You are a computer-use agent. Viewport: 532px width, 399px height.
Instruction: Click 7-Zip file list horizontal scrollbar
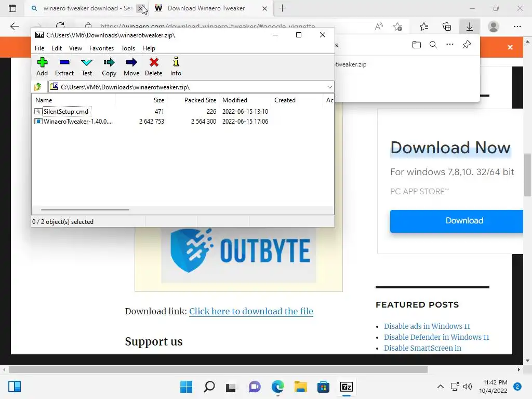click(x=85, y=210)
